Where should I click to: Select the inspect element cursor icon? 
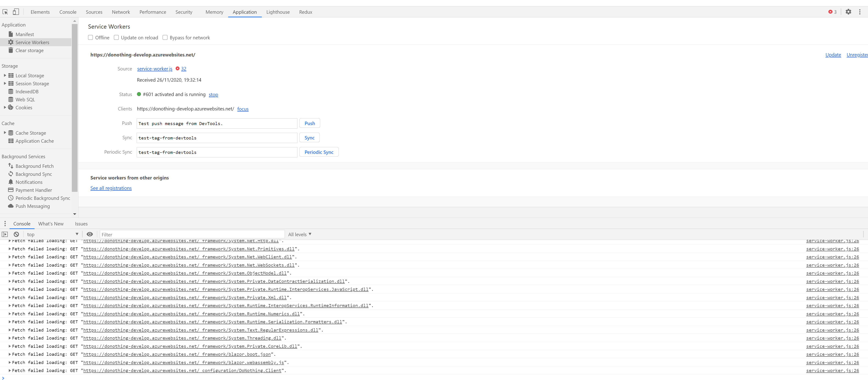click(x=5, y=11)
